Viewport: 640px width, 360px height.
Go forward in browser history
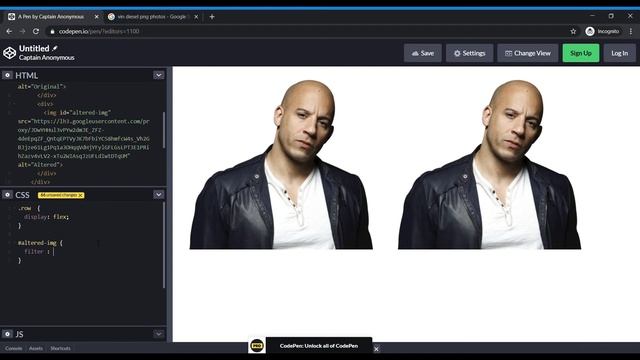[x=22, y=31]
